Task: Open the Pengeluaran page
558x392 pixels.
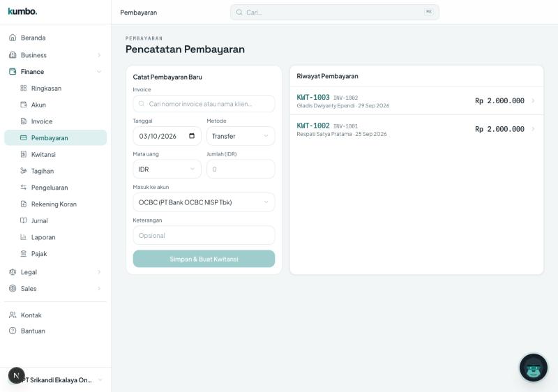Action: 56,188
